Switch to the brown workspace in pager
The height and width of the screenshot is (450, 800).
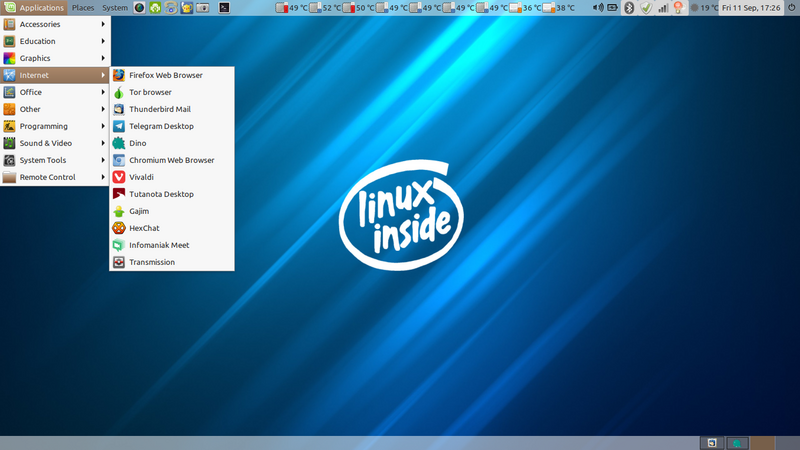[x=762, y=443]
